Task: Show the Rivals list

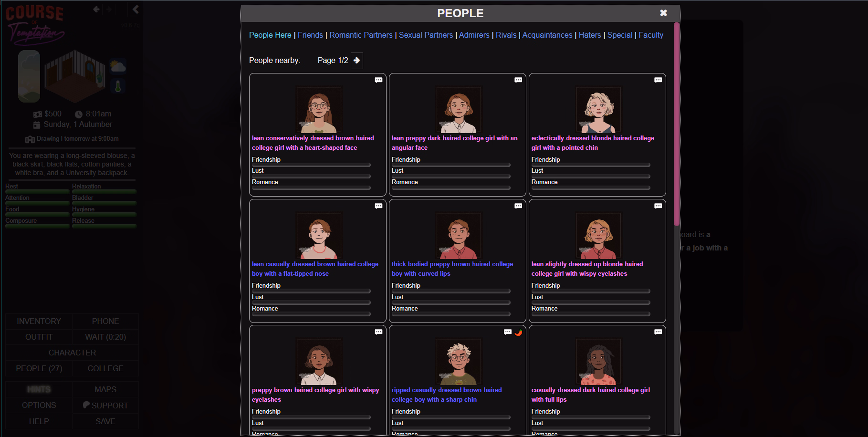Action: pos(506,35)
